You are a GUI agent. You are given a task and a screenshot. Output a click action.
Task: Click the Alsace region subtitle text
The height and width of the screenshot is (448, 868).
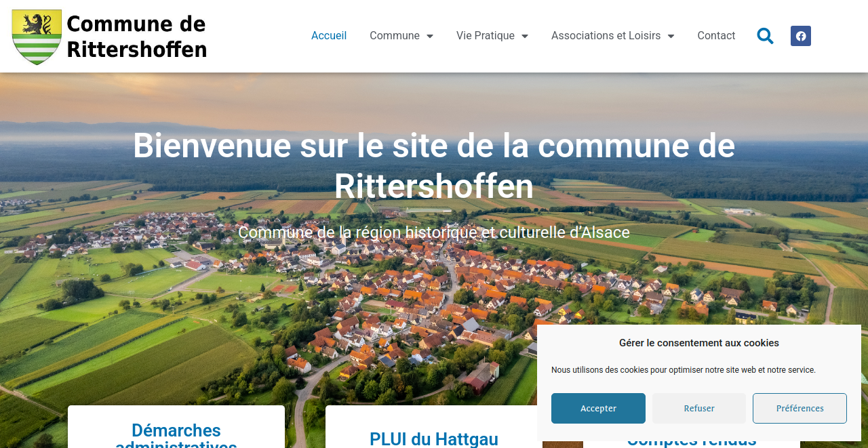[434, 232]
